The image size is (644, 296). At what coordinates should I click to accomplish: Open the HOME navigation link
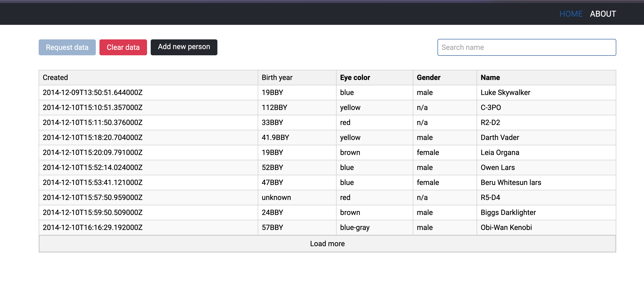571,14
